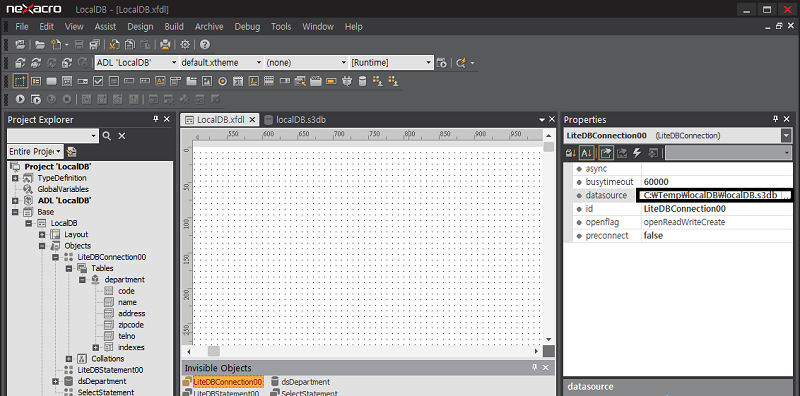Image resolution: width=800 pixels, height=396 pixels.
Task: Toggle alphabetical sort in the Properties panel
Action: (587, 152)
